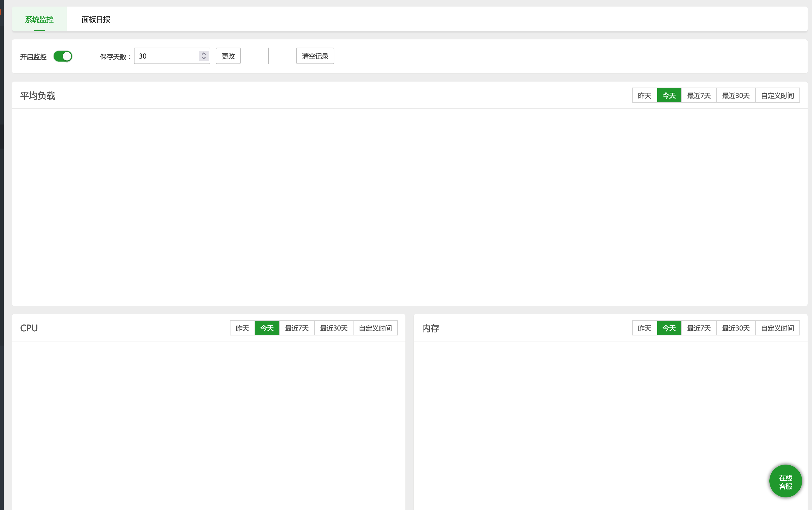Choose 自定义时间 in the CPU panel
The image size is (812, 510).
click(x=375, y=328)
